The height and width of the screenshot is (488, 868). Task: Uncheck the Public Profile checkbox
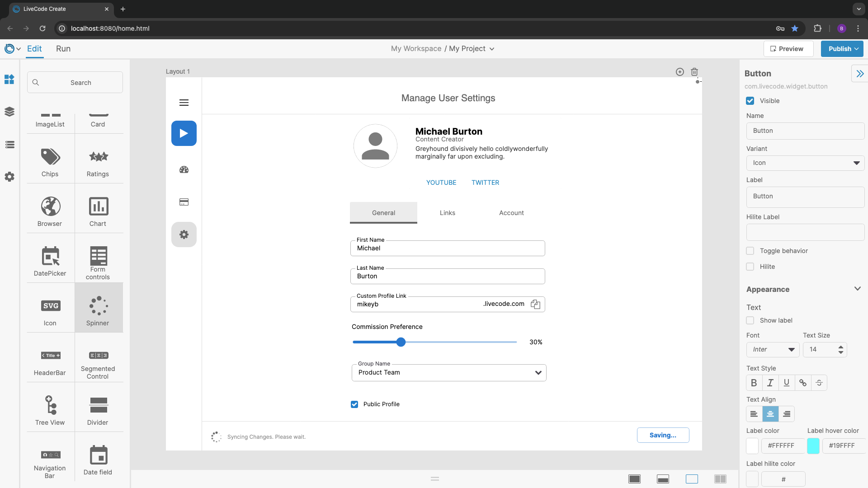pyautogui.click(x=354, y=404)
